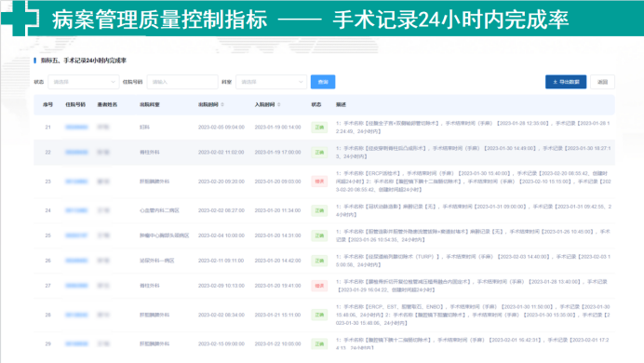Click the 导出数据 export button
Screen dimensions: 644x363
566,82
